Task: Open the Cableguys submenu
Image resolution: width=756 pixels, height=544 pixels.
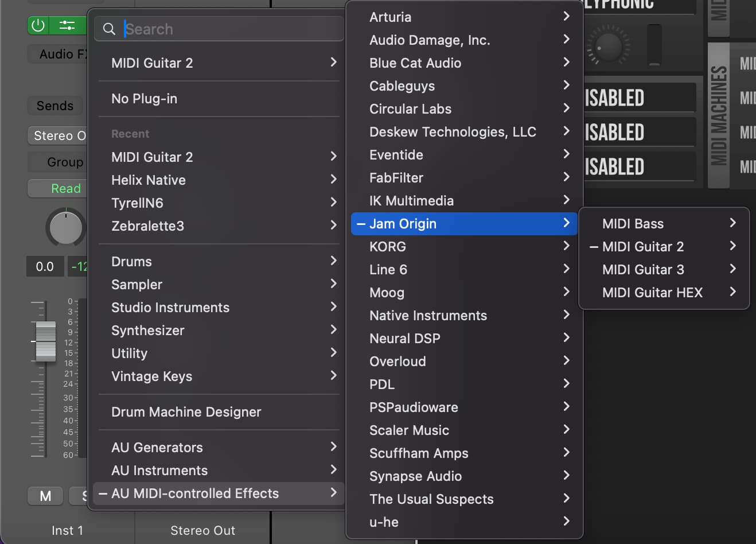Action: pos(464,86)
